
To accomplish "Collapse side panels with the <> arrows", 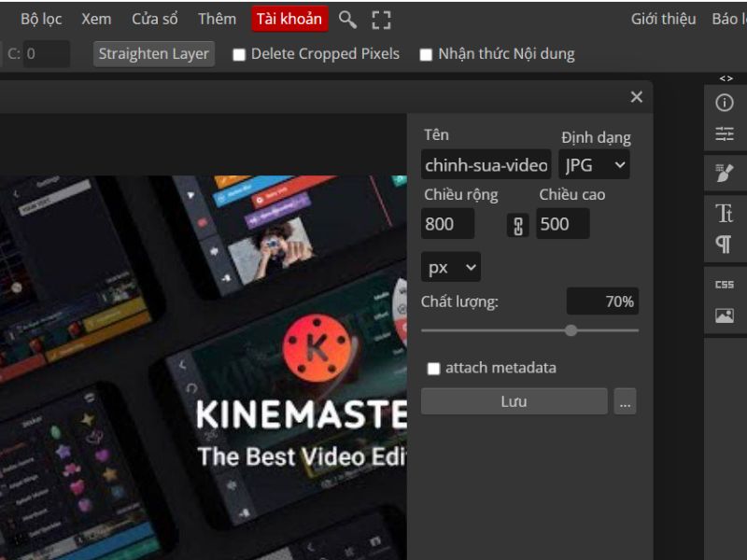I will click(726, 78).
